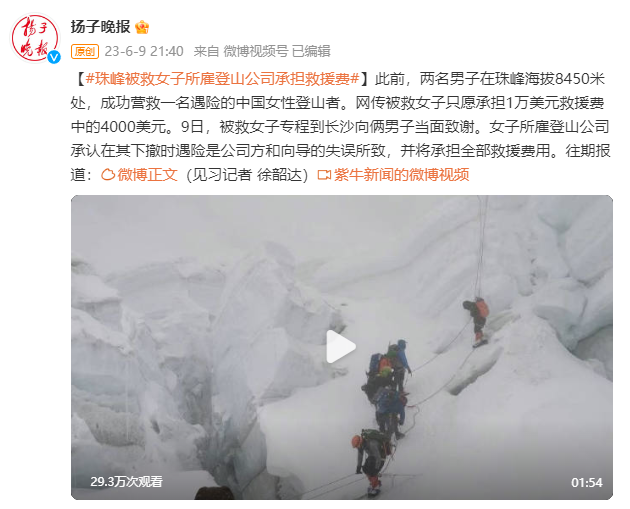Open the 扬子晚报 profile avatar
This screenshot has height=509, width=630.
(x=35, y=38)
